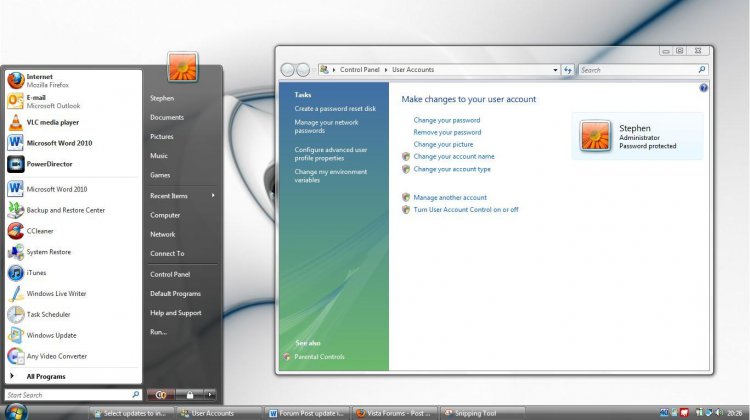
Task: Open Computer from Start menu
Action: point(165,215)
